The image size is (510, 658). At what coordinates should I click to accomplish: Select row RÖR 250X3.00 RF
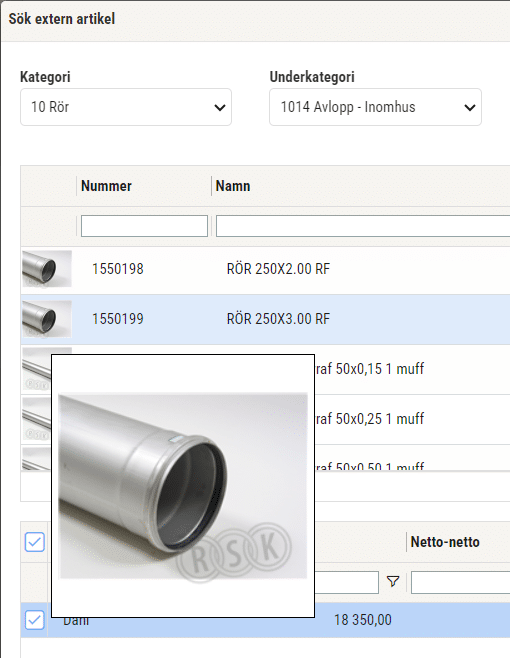(265, 319)
